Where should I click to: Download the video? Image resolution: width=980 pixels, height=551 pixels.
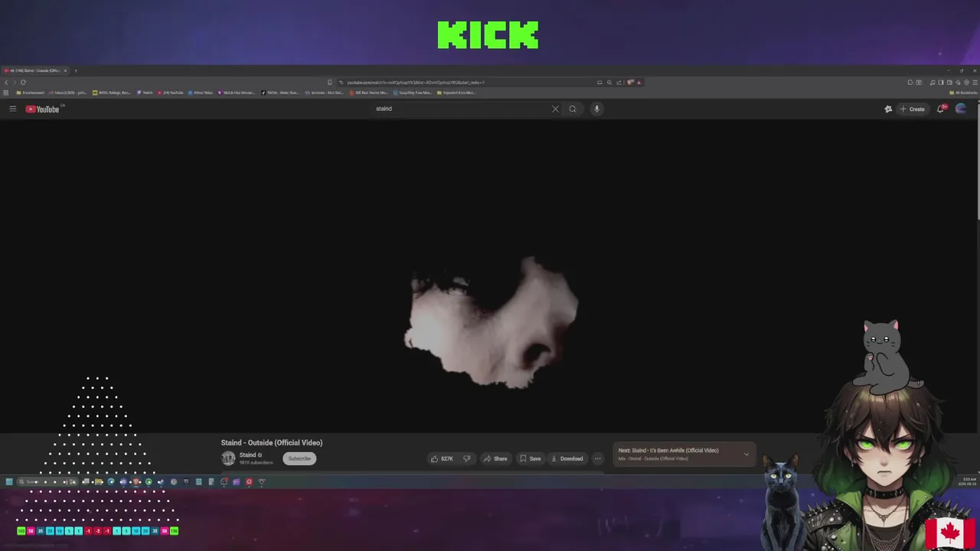pos(567,458)
